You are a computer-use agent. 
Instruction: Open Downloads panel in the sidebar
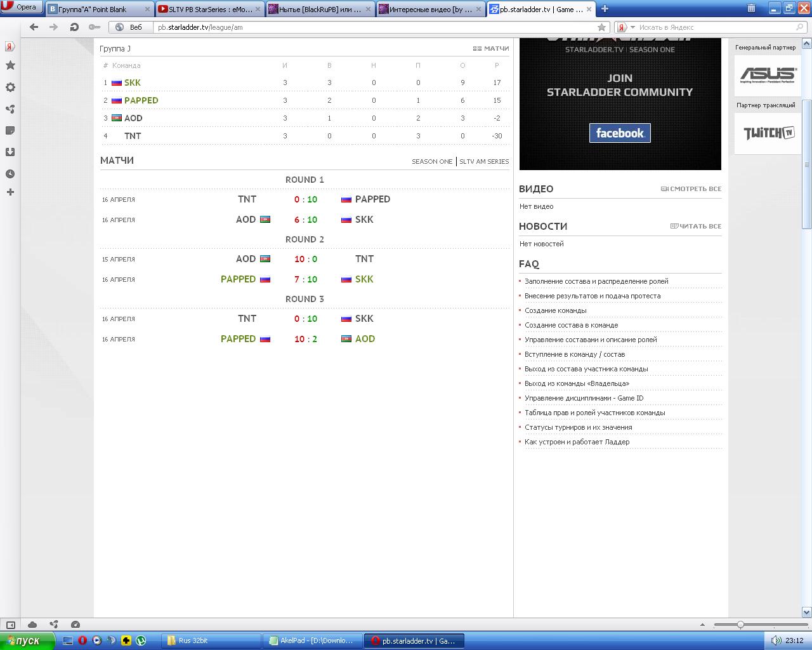[10, 152]
